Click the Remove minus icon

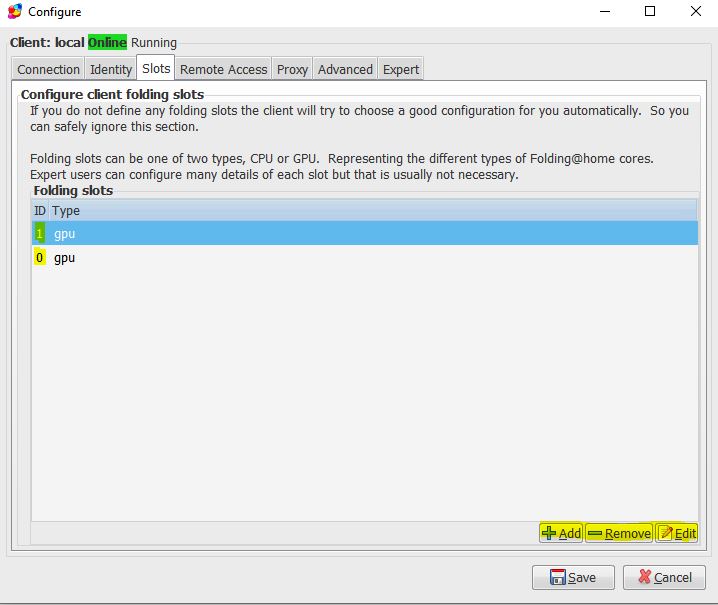pyautogui.click(x=595, y=533)
